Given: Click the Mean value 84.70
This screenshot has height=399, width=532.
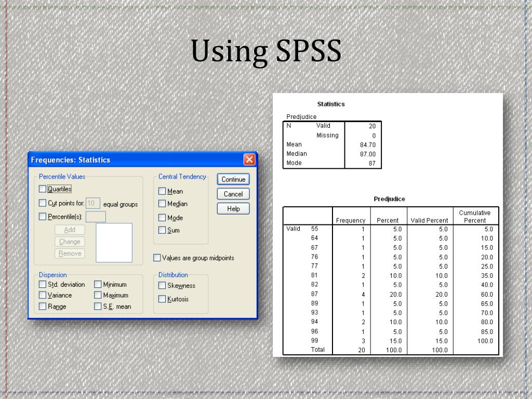Looking at the screenshot, I should (x=368, y=145).
